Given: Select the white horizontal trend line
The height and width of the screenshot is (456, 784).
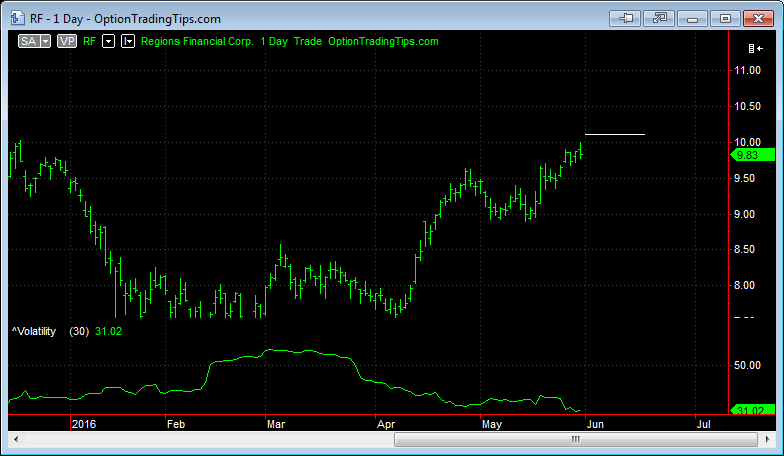Looking at the screenshot, I should click(x=615, y=134).
